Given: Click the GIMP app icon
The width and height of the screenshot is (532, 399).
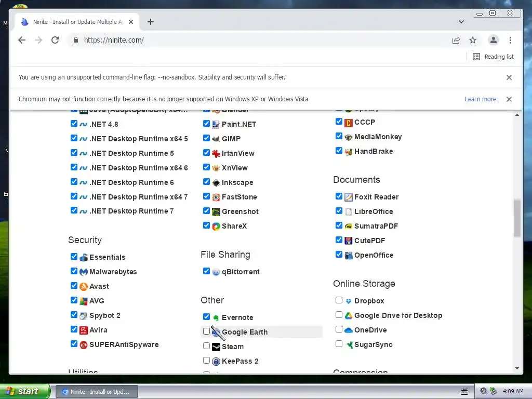Looking at the screenshot, I should (216, 139).
